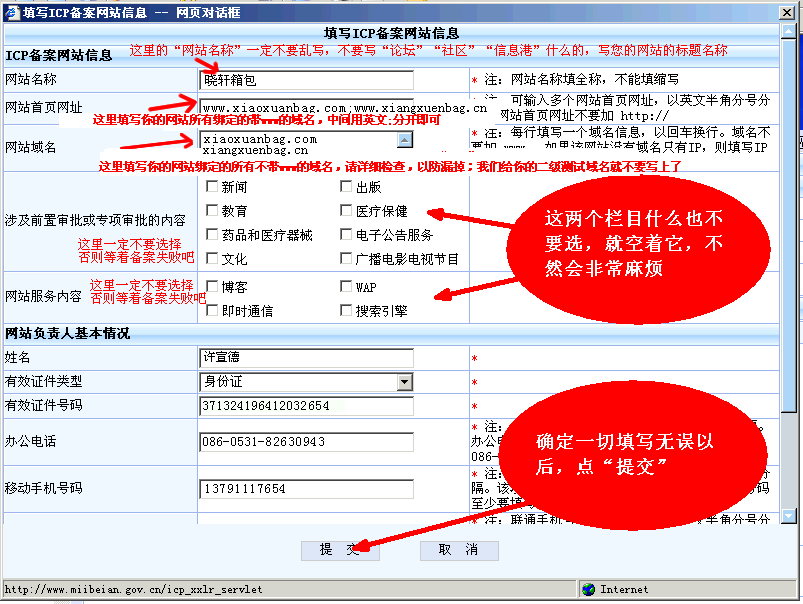Close the dialog with the X button

(x=787, y=12)
